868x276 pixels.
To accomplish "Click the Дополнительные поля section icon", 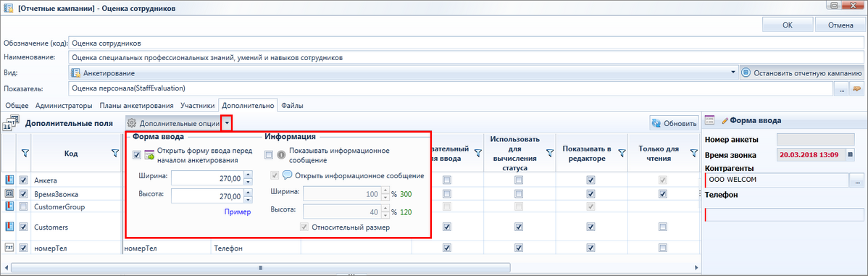I will tap(10, 123).
